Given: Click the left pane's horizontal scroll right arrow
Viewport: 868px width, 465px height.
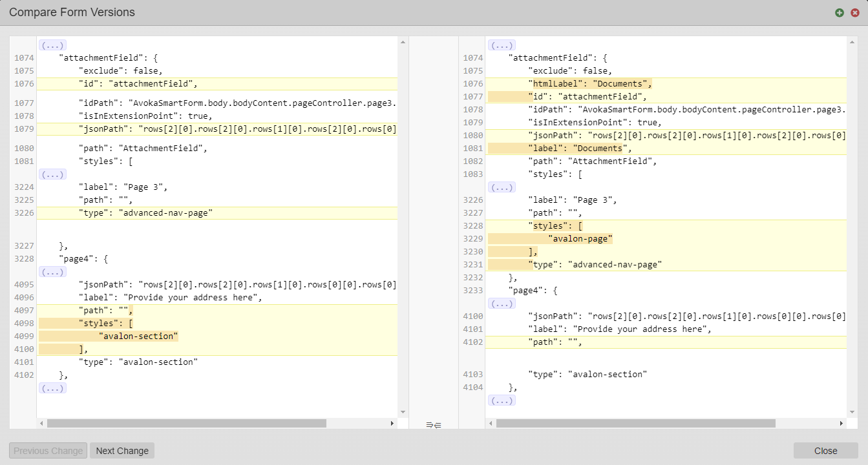Looking at the screenshot, I should 392,424.
